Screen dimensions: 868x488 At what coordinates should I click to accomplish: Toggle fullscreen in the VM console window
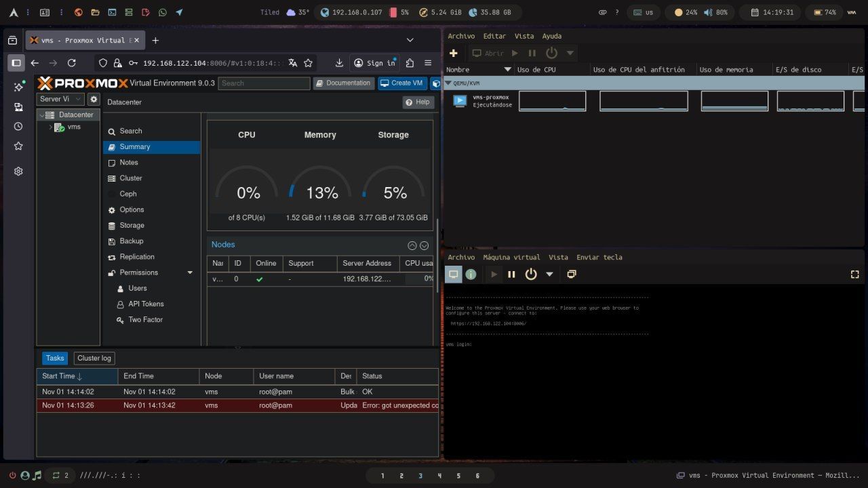tap(854, 274)
